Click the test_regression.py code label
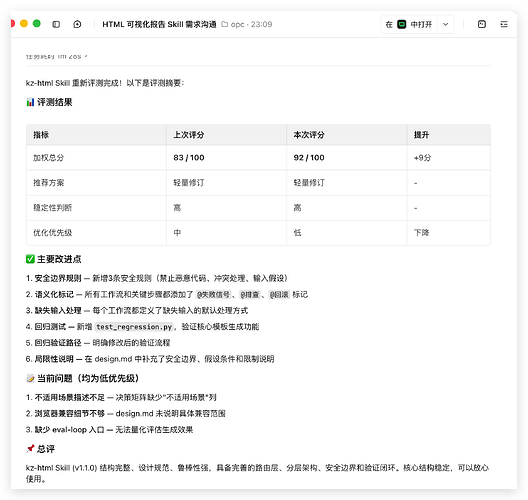 pos(134,327)
